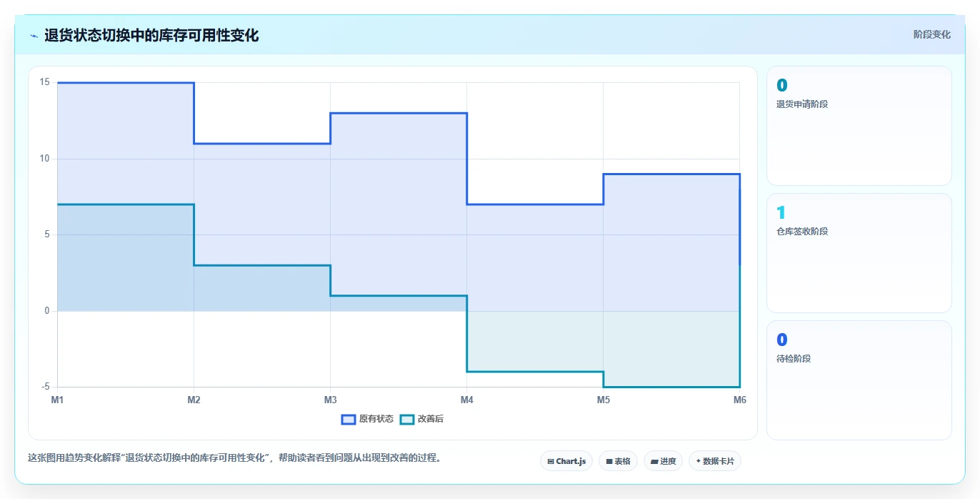
Task: Click the icon inside Chart.js tag
Action: click(551, 462)
